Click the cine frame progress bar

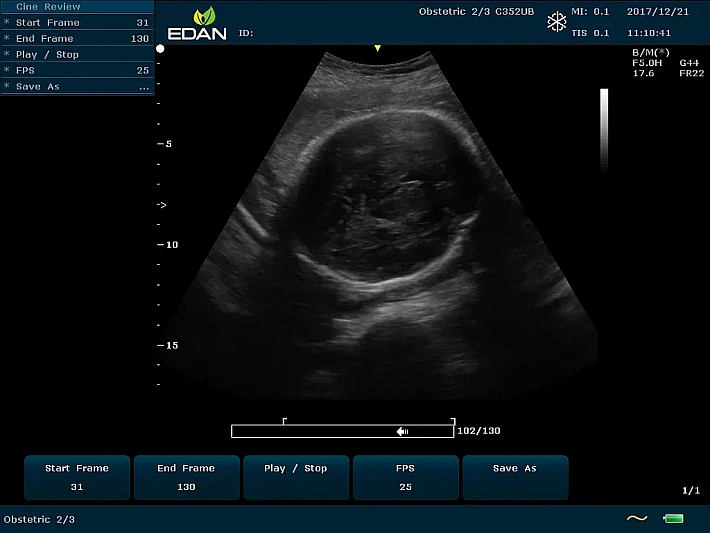[342, 431]
